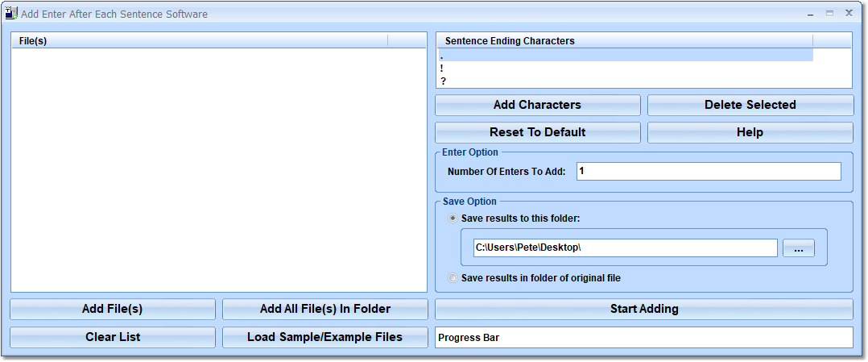868x362 pixels.
Task: Clear the file list
Action: tap(113, 337)
